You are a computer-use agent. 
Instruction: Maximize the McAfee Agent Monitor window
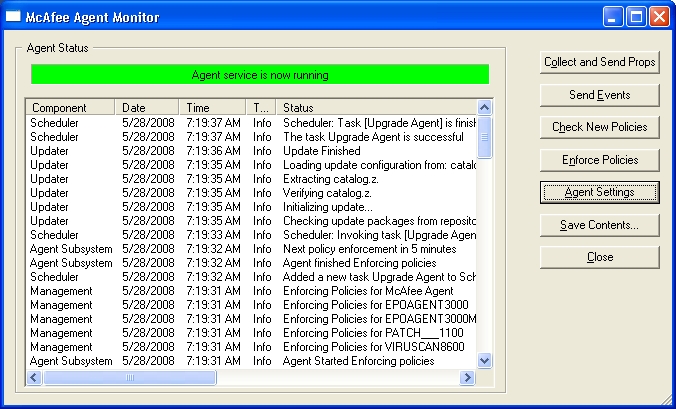pos(636,17)
